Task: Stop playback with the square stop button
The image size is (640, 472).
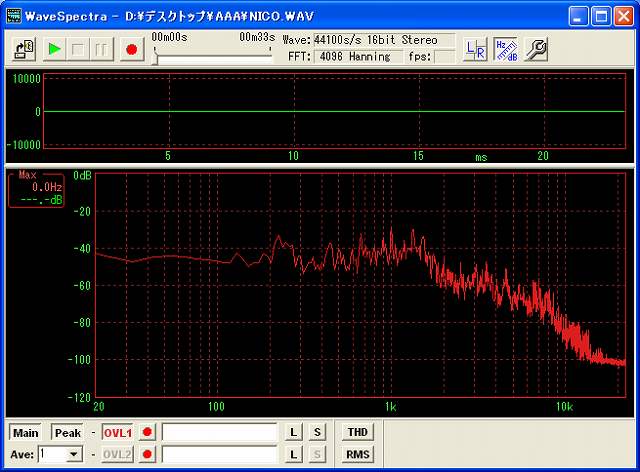Action: click(x=78, y=49)
